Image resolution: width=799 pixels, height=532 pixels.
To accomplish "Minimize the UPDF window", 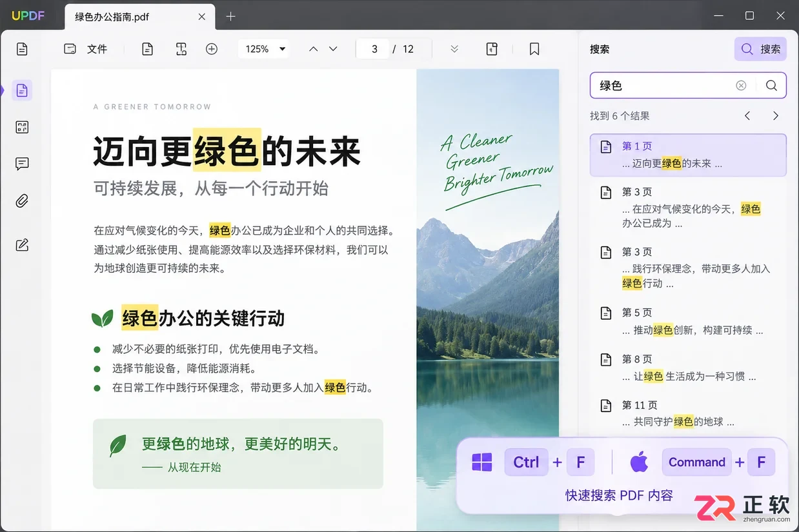I will point(720,15).
